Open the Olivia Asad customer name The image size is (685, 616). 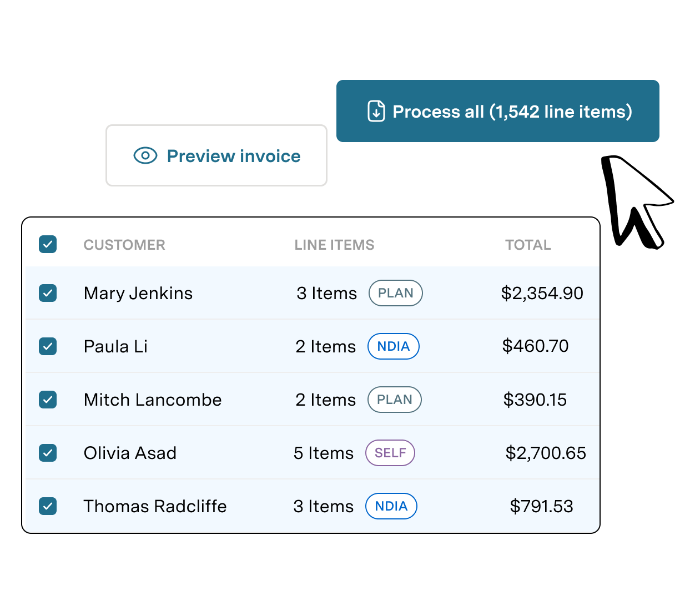pos(130,453)
